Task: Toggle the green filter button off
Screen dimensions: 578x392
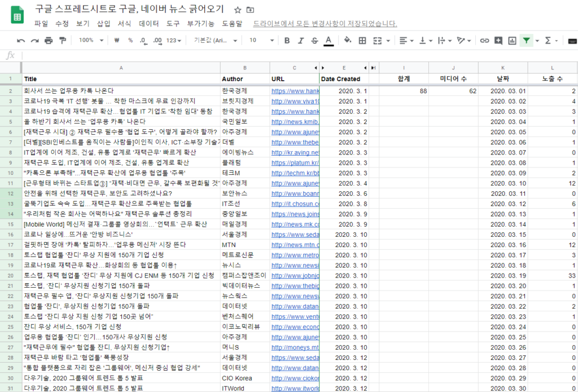Action: [527, 41]
